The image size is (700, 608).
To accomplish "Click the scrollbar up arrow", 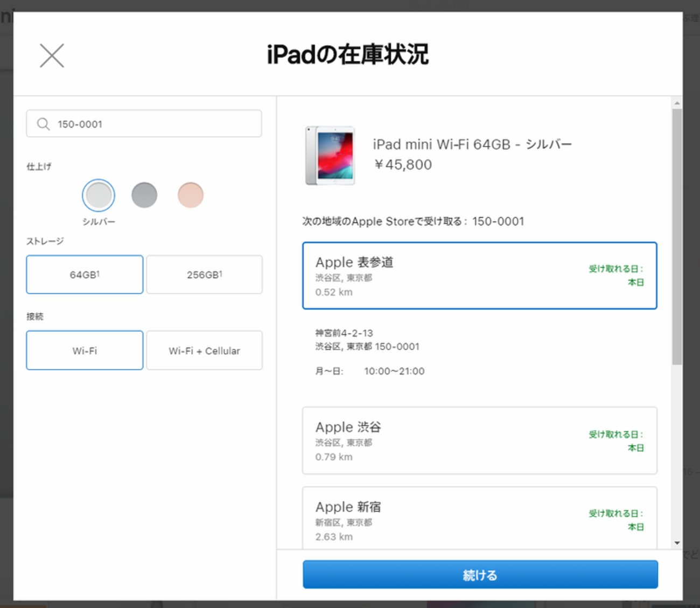I will [677, 103].
